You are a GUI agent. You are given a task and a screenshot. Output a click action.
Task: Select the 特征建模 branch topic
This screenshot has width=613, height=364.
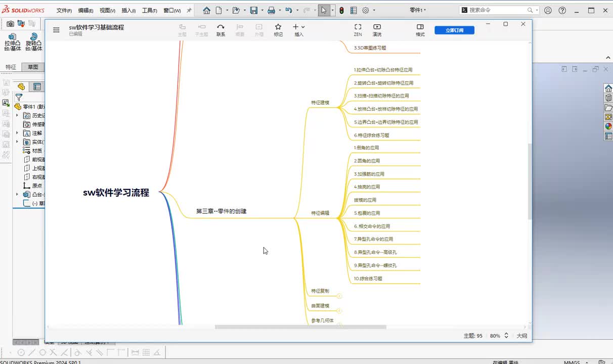coord(320,103)
